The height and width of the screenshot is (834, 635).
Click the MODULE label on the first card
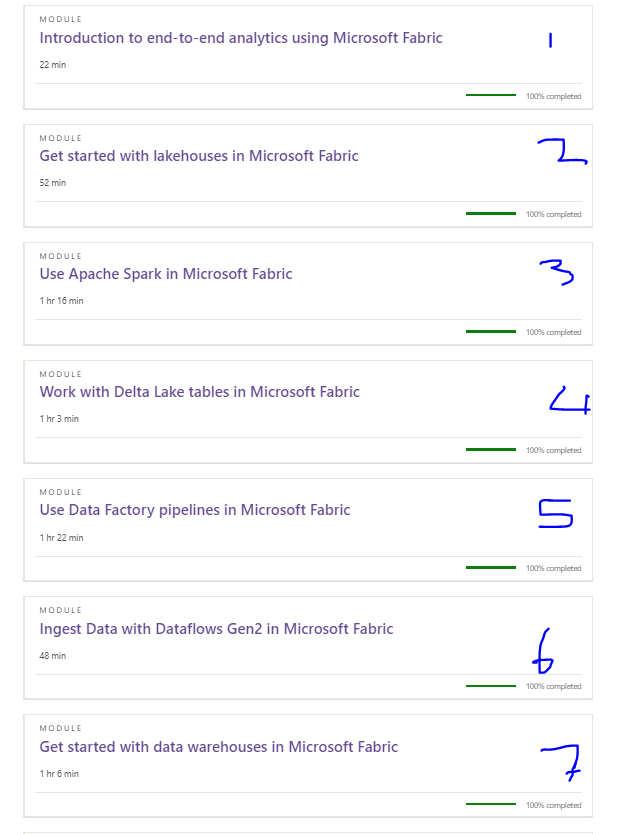(x=60, y=18)
